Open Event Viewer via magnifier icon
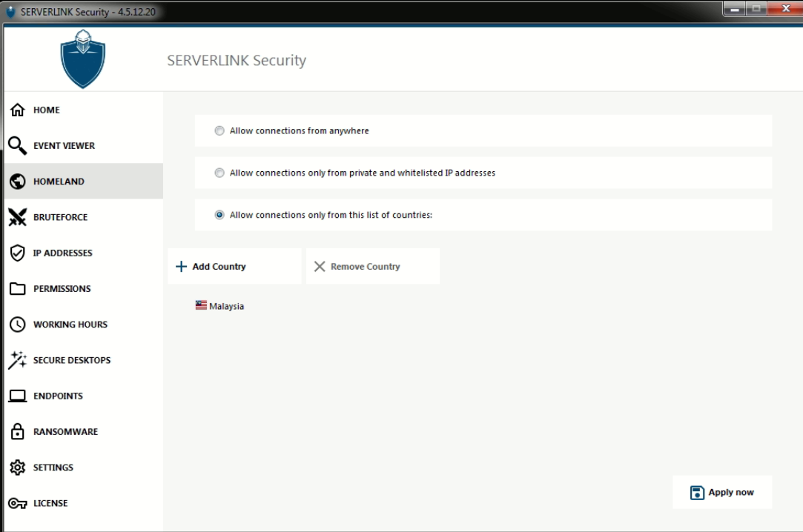 [18, 146]
